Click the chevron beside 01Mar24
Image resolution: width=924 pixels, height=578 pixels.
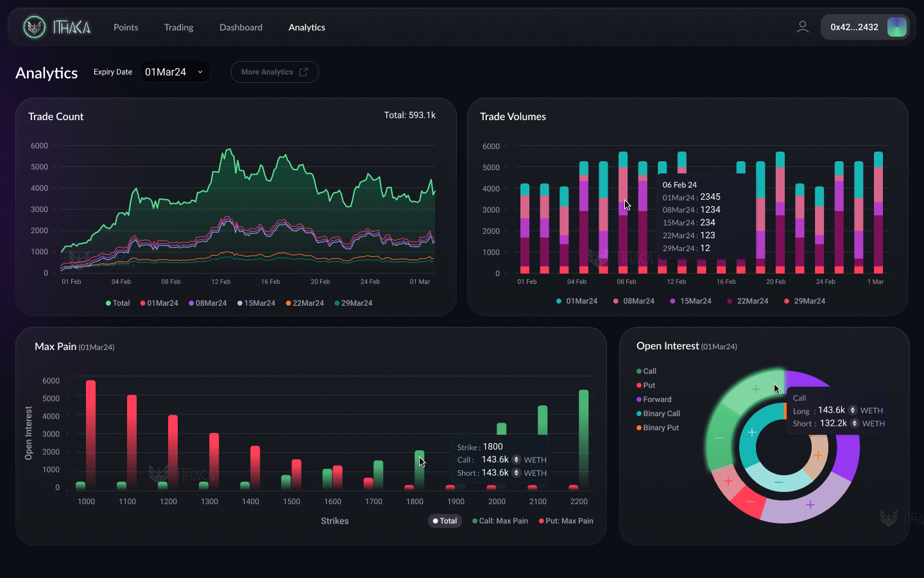[200, 72]
